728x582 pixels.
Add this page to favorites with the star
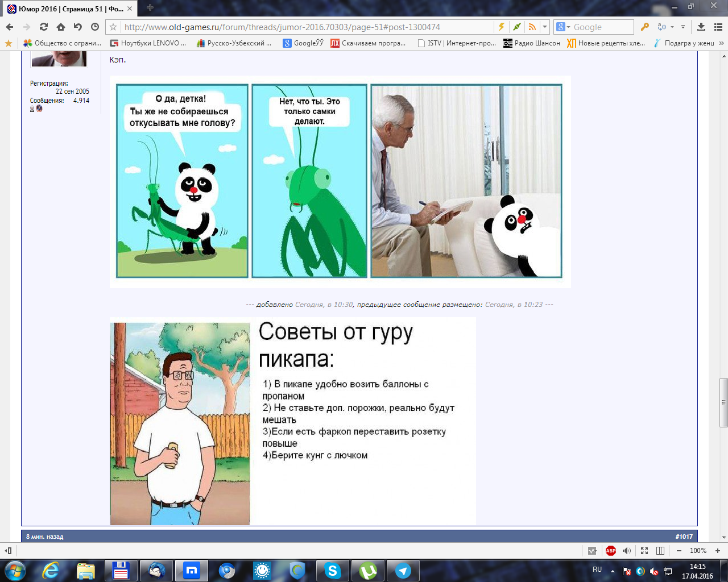coord(113,27)
